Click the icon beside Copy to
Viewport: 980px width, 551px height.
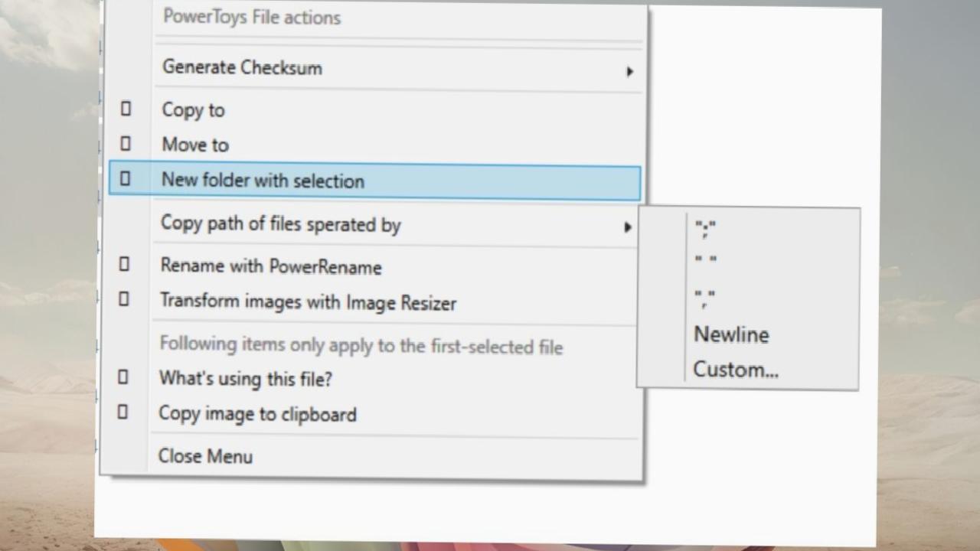(x=126, y=109)
